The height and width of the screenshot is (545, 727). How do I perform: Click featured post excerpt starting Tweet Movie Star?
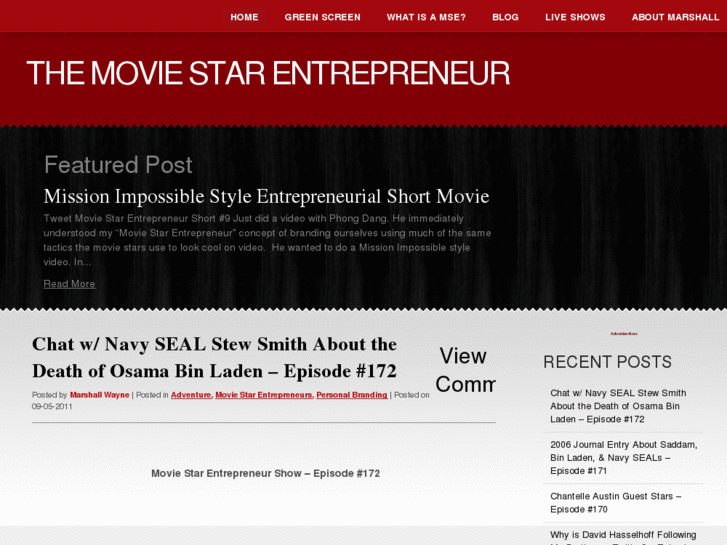(x=267, y=240)
